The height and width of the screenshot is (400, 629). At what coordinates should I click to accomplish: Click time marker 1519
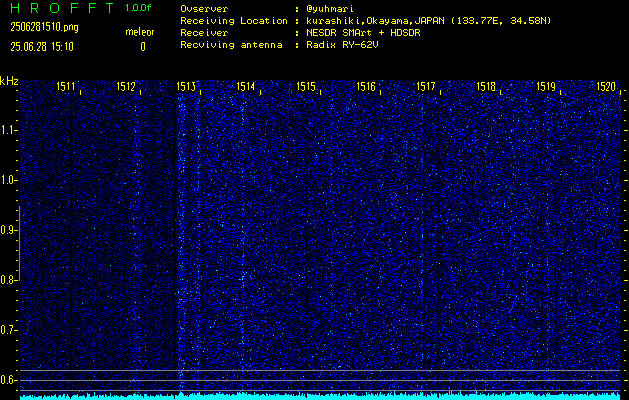pos(546,86)
